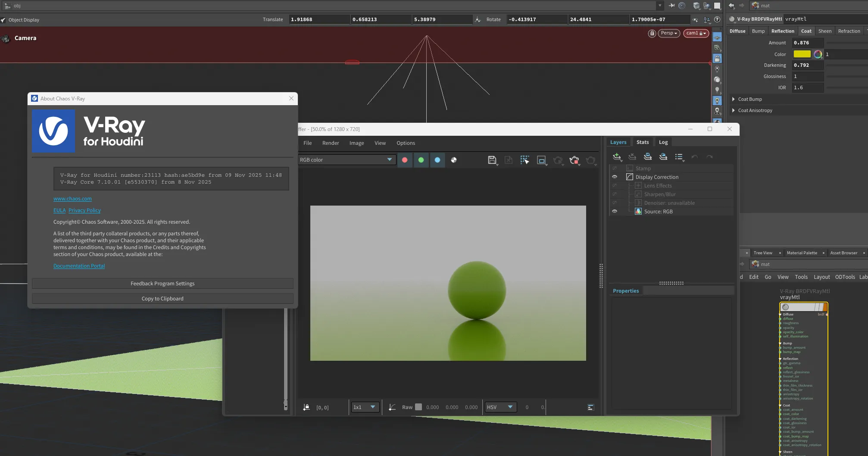
Task: Click the save image icon in frame buffer
Action: 492,160
